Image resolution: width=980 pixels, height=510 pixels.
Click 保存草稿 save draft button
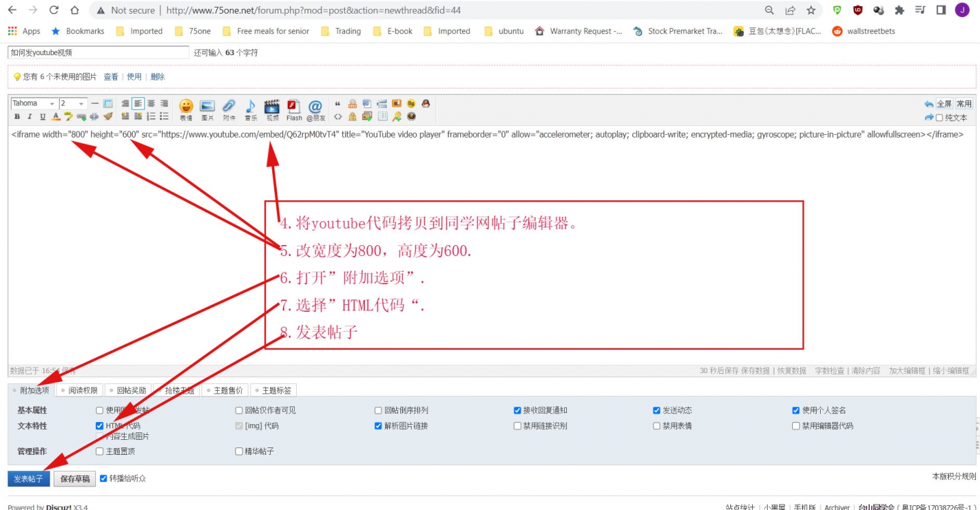75,479
